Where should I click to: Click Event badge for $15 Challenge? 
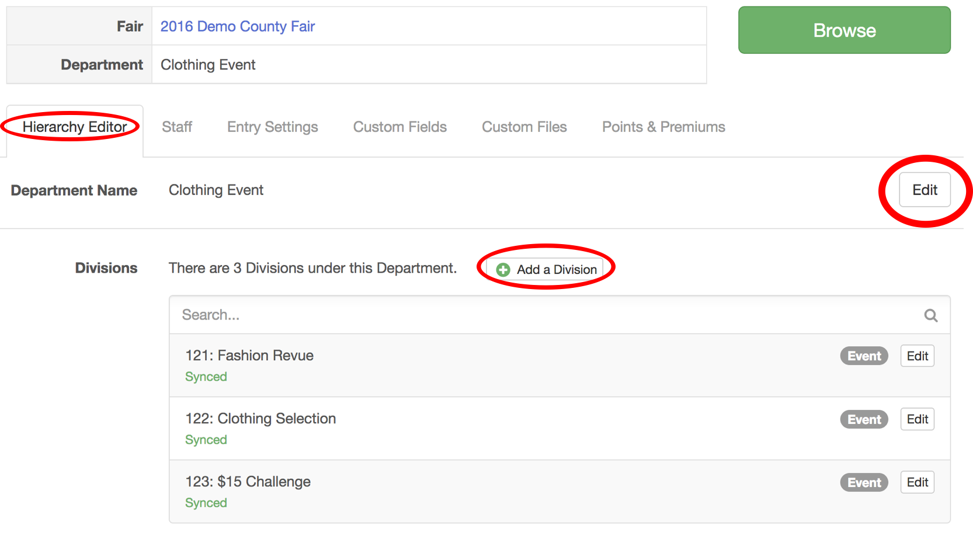pos(864,482)
